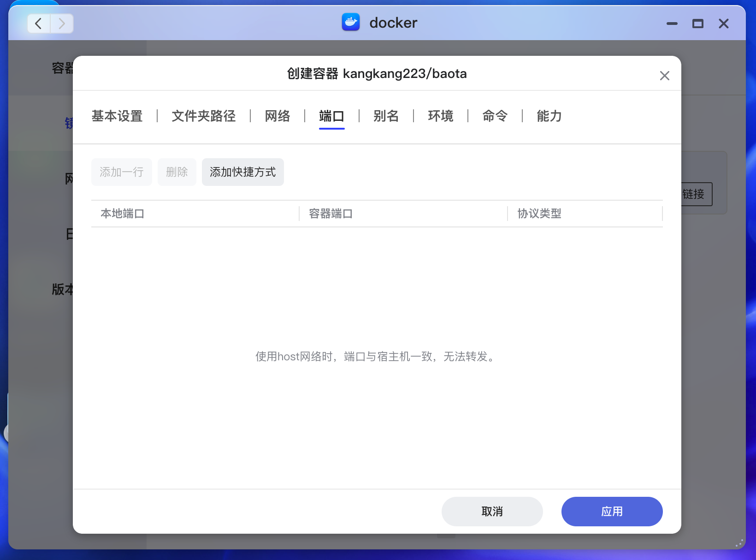
Task: Open the 别名 tab
Action: (386, 116)
